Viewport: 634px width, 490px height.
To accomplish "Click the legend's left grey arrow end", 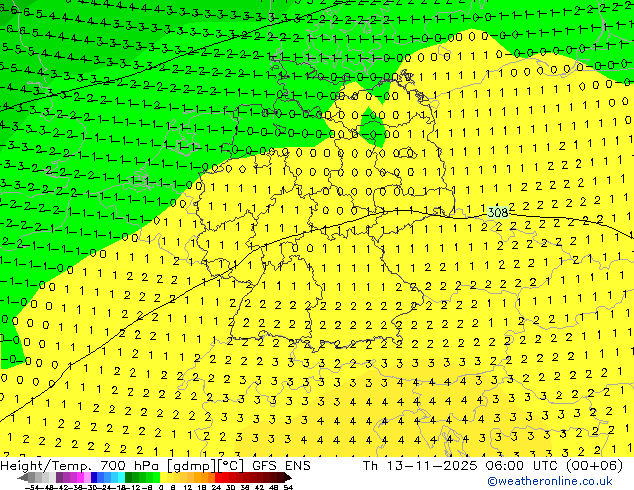I will click(x=23, y=477).
